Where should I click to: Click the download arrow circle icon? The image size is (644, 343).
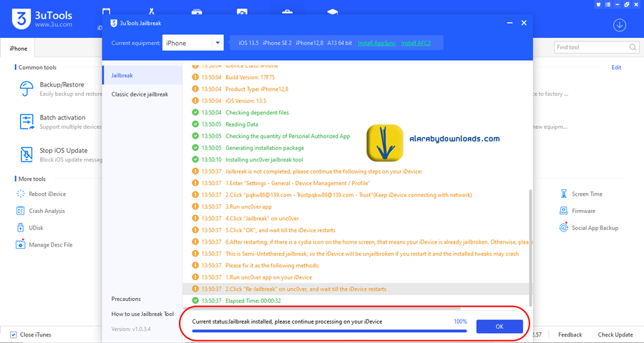point(620,26)
